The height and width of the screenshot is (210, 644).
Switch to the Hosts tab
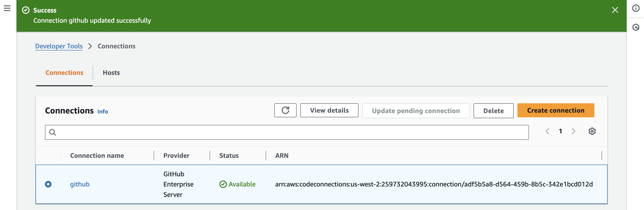pyautogui.click(x=111, y=73)
